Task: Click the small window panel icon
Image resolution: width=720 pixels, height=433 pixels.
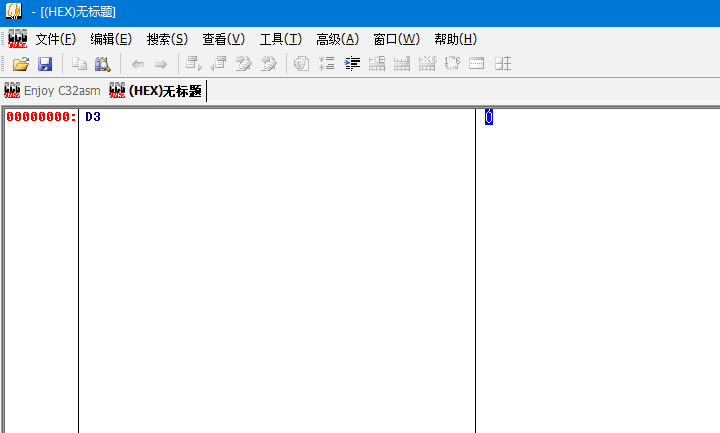Action: (x=477, y=63)
